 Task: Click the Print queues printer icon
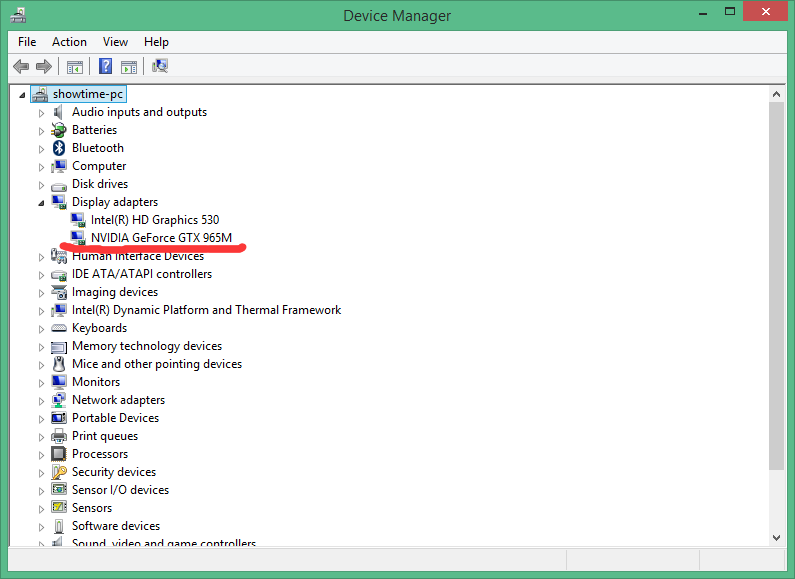59,436
